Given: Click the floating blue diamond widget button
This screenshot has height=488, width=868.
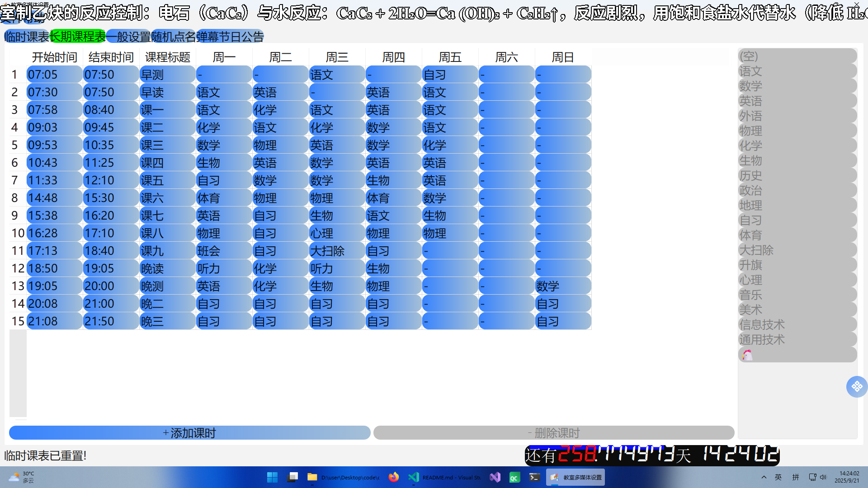Looking at the screenshot, I should [x=856, y=387].
